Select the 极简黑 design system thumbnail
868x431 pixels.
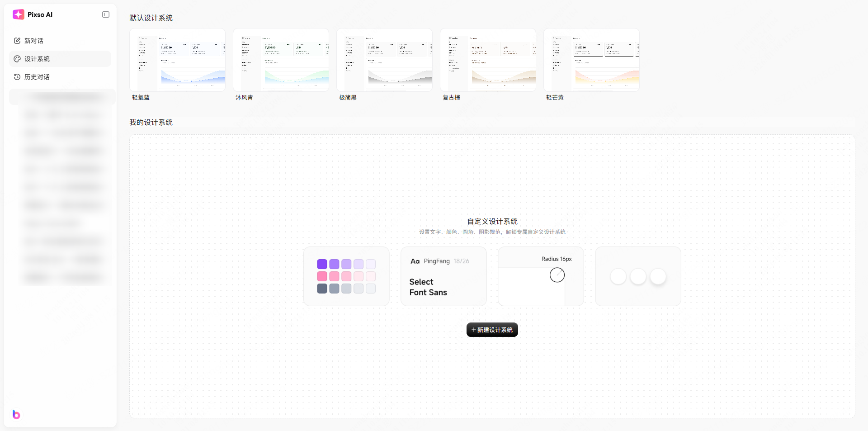385,60
